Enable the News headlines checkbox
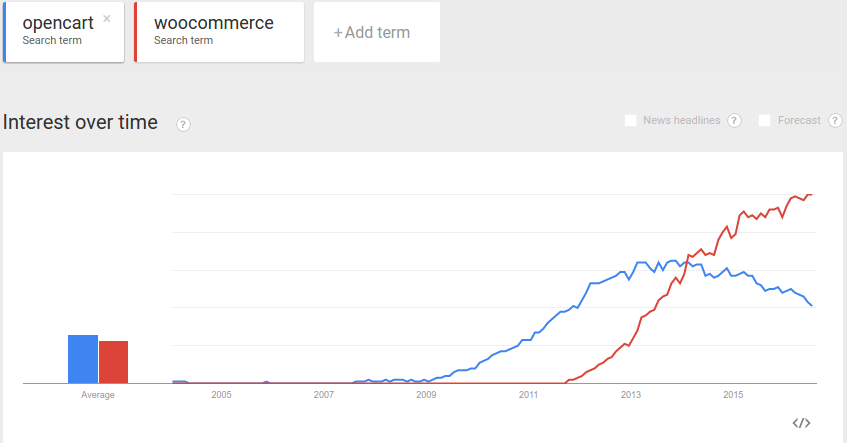This screenshot has height=443, width=847. tap(630, 121)
